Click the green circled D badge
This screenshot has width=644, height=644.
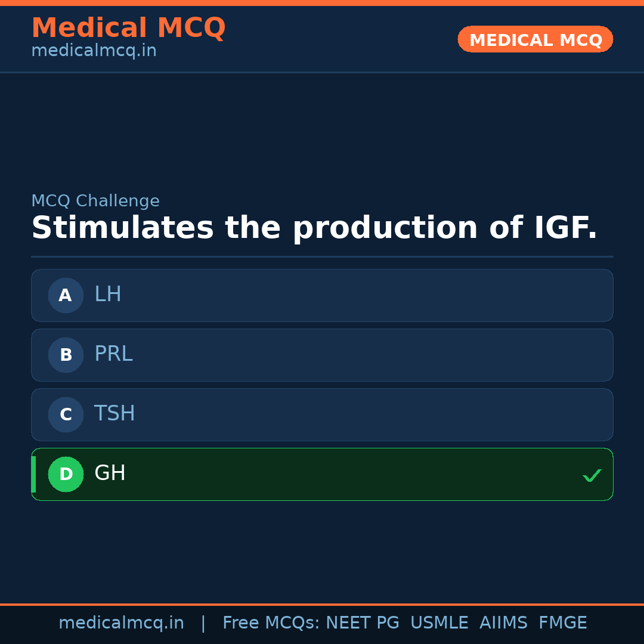point(66,474)
